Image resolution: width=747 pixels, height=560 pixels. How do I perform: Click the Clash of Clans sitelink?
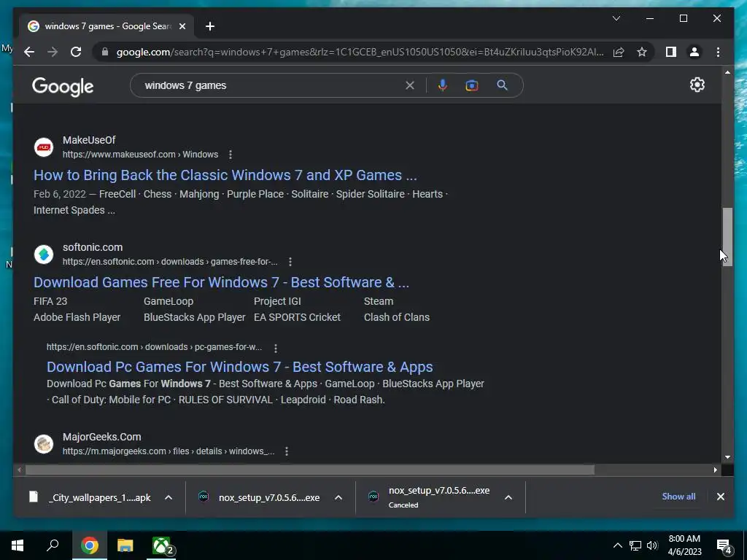[x=396, y=317]
